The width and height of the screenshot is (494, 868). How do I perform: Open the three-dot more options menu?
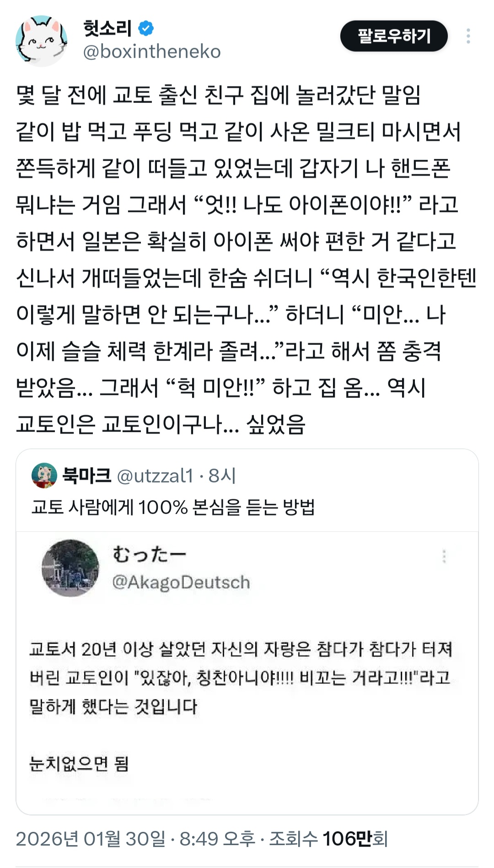click(468, 36)
